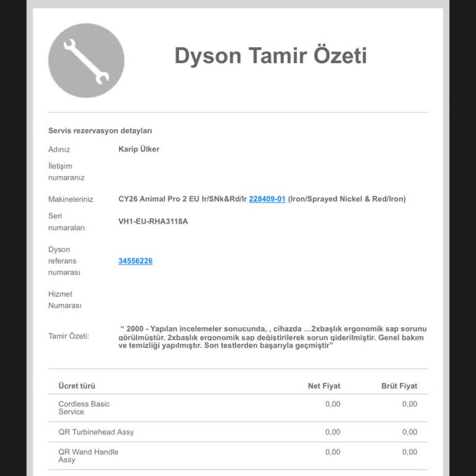Screen dimensions: 476x476
Task: Click the 'Net Fiyat' column header
Action: click(x=324, y=386)
